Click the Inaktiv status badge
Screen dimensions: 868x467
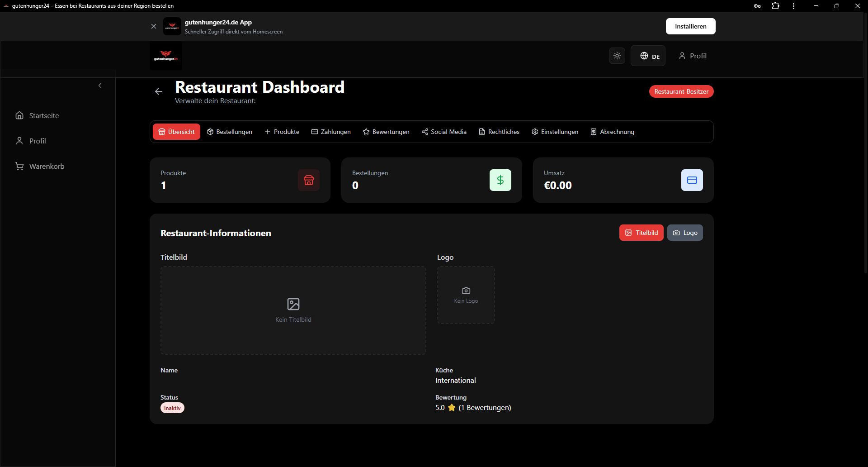172,408
